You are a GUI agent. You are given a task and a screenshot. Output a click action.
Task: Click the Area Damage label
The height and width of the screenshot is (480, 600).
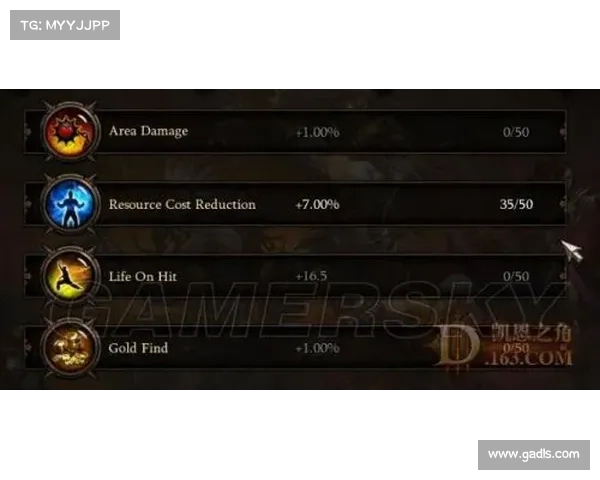[148, 131]
